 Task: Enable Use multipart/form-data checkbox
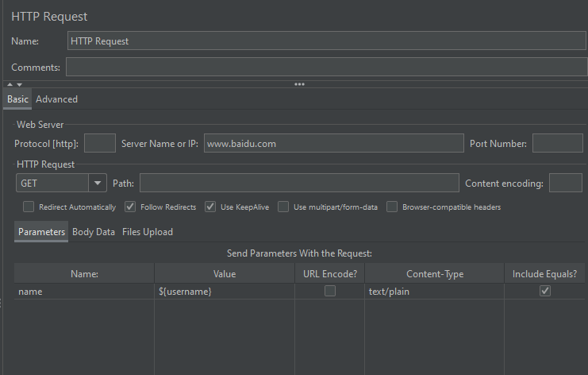click(x=283, y=207)
